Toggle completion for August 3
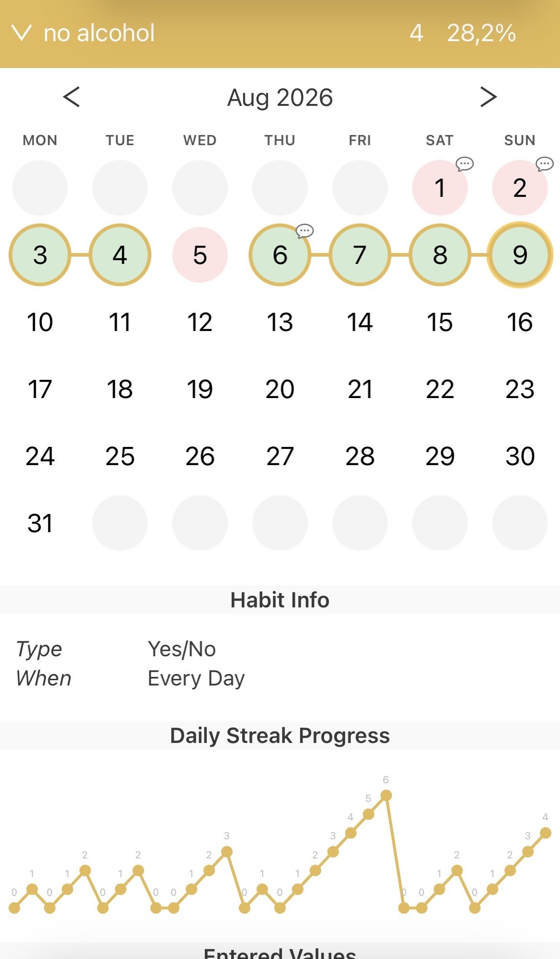 [40, 255]
